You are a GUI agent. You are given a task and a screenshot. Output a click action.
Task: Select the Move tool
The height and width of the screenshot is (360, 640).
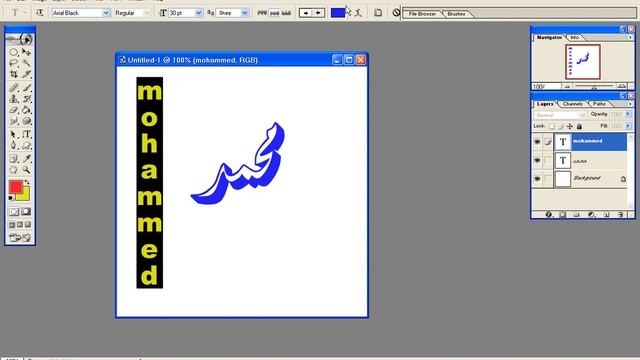[27, 52]
